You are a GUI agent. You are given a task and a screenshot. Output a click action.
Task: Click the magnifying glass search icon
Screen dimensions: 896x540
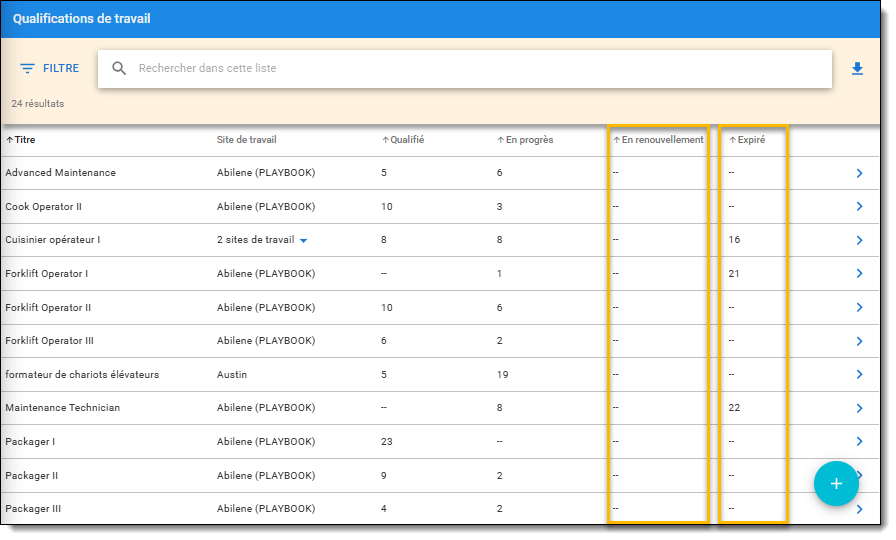click(x=119, y=69)
